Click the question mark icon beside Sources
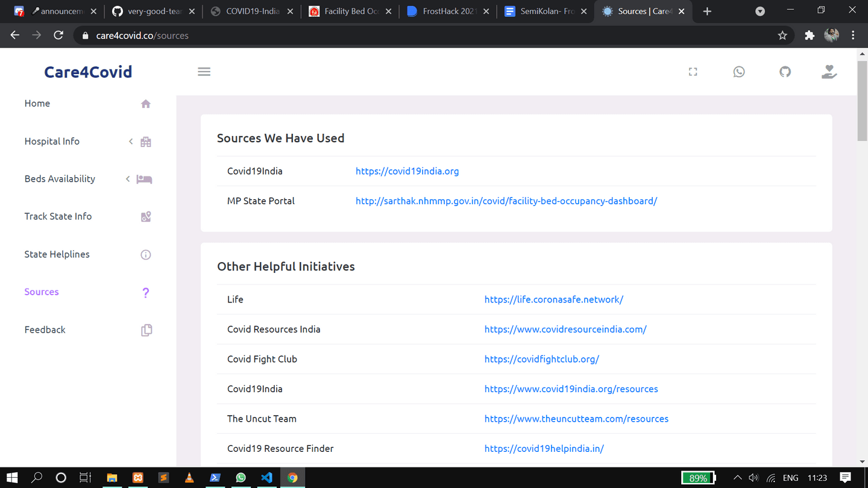This screenshot has width=868, height=488. coord(146,292)
